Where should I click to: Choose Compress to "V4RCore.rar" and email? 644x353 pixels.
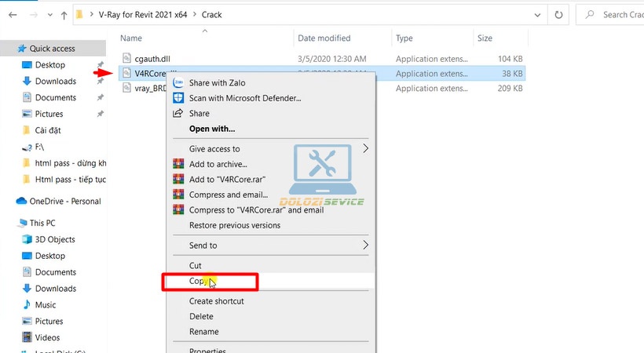tap(256, 210)
